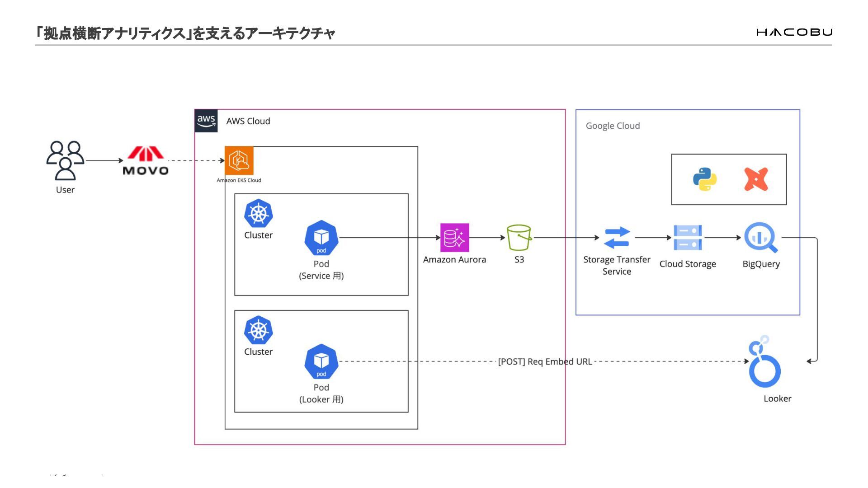The height and width of the screenshot is (488, 868).
Task: Click the [POST] Req Embed URL label
Action: [545, 361]
